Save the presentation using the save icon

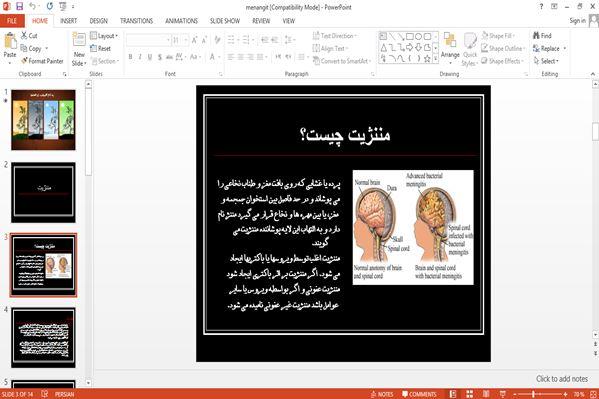click(x=19, y=6)
